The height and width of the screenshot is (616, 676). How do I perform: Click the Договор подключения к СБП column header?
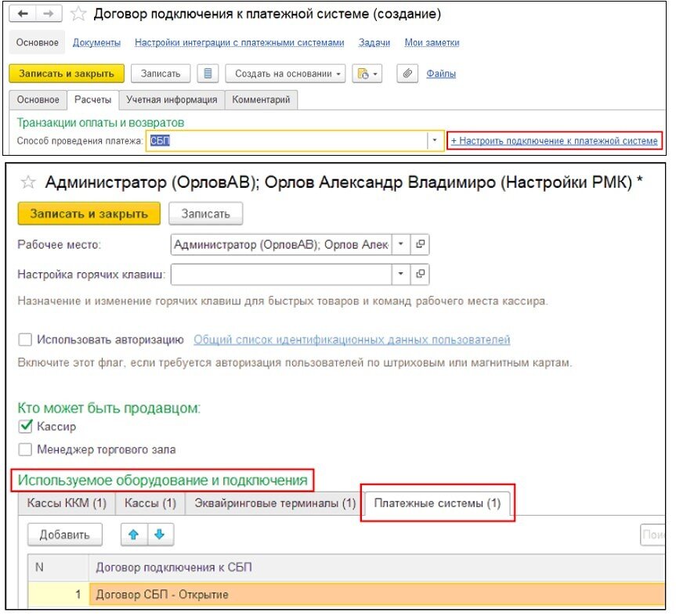377,567
